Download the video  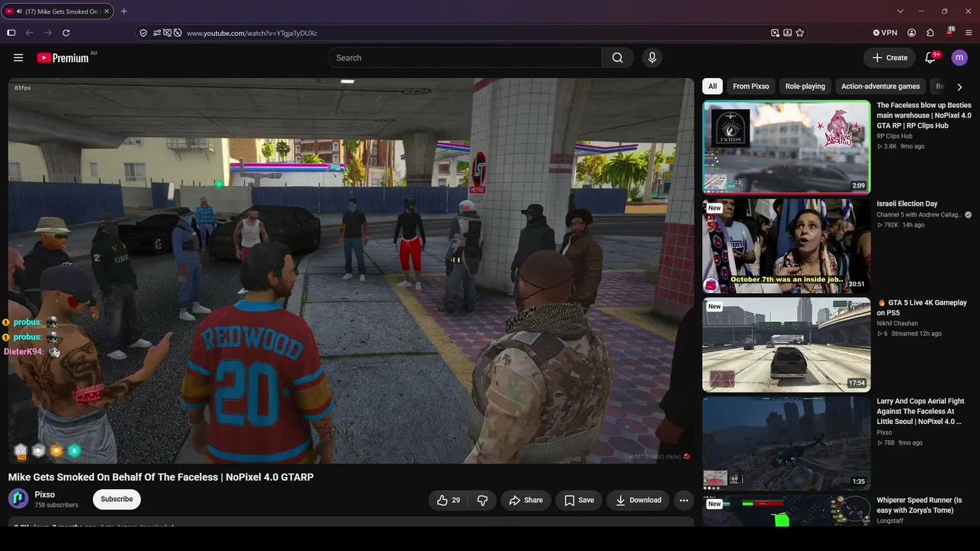tap(639, 500)
